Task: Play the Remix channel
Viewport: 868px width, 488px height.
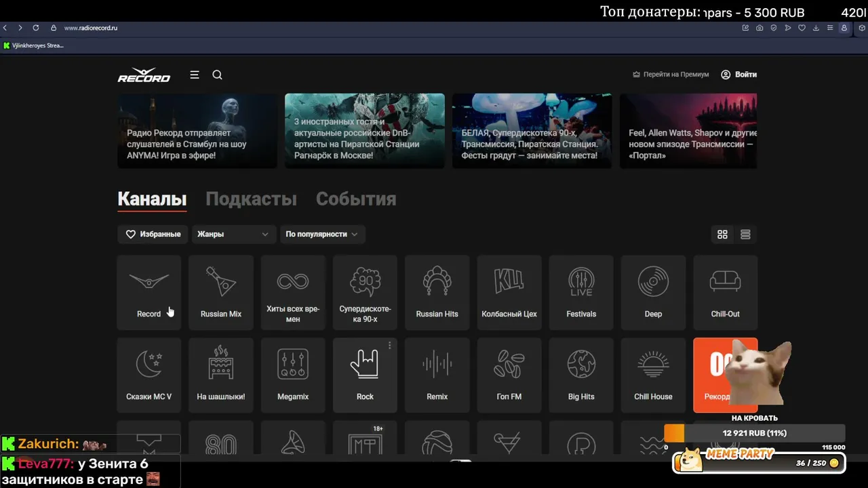Action: 437,375
